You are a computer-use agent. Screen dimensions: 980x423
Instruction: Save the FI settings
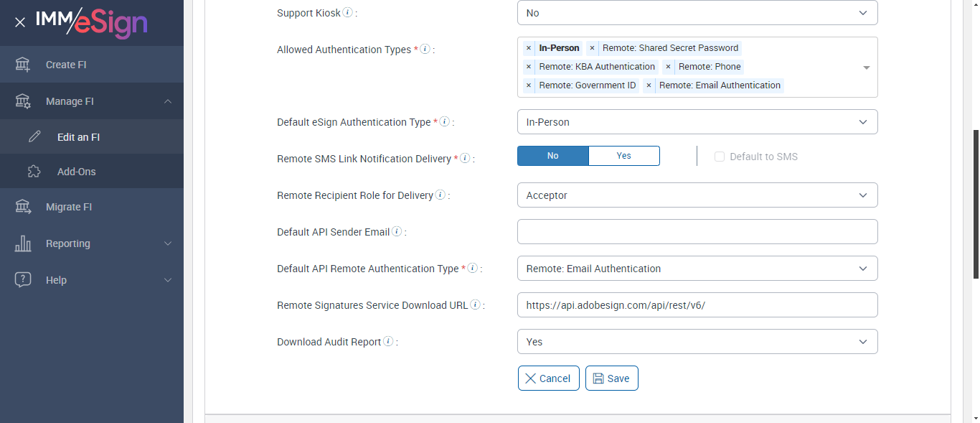point(611,378)
